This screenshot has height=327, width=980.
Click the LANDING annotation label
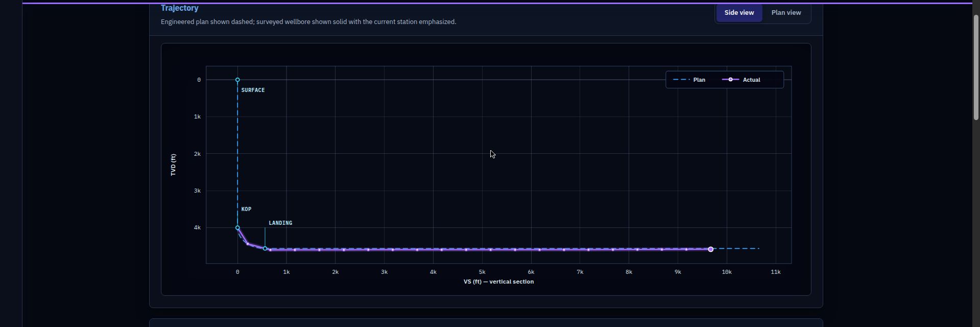coord(280,223)
